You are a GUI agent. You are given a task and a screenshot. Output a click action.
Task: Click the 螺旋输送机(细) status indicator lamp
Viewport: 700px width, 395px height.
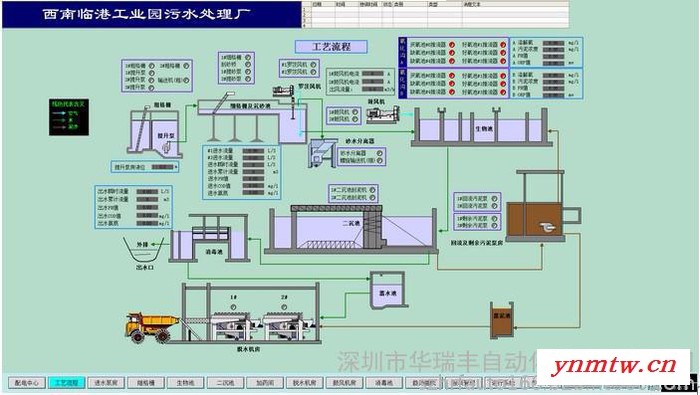(379, 161)
